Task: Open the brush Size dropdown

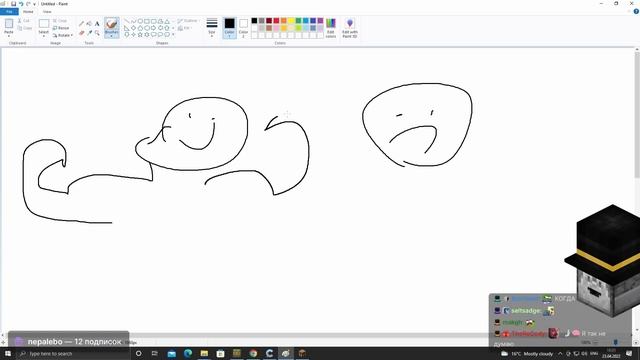Action: tap(212, 28)
